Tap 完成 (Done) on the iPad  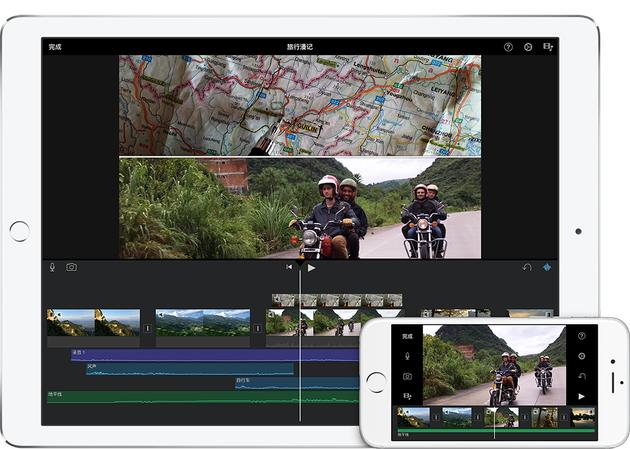(55, 47)
